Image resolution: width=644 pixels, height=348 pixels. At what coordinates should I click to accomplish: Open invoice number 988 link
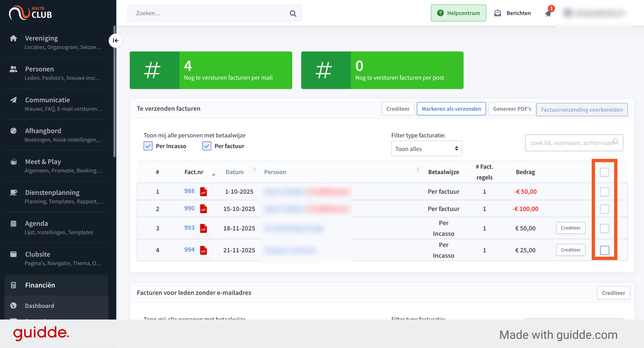[x=189, y=191]
